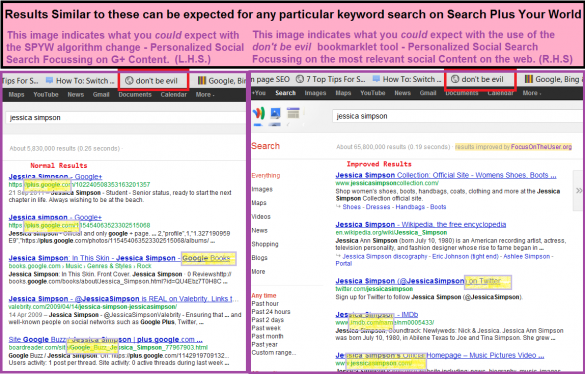Open 'Jessica Simpson's Official Homepage' result

(439, 355)
